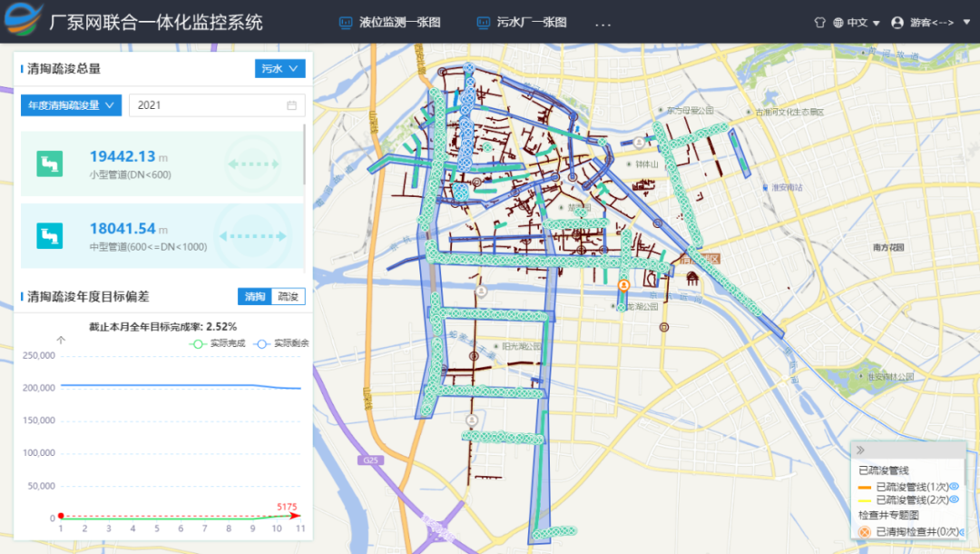Click the orange line color swatch in legend
This screenshot has width=980, height=554.
tap(865, 487)
